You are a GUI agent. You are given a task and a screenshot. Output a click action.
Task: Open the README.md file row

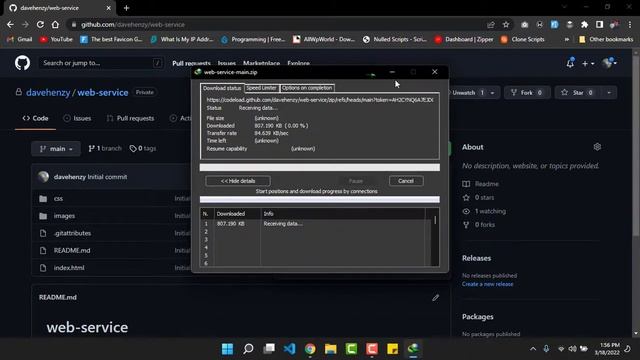click(72, 250)
